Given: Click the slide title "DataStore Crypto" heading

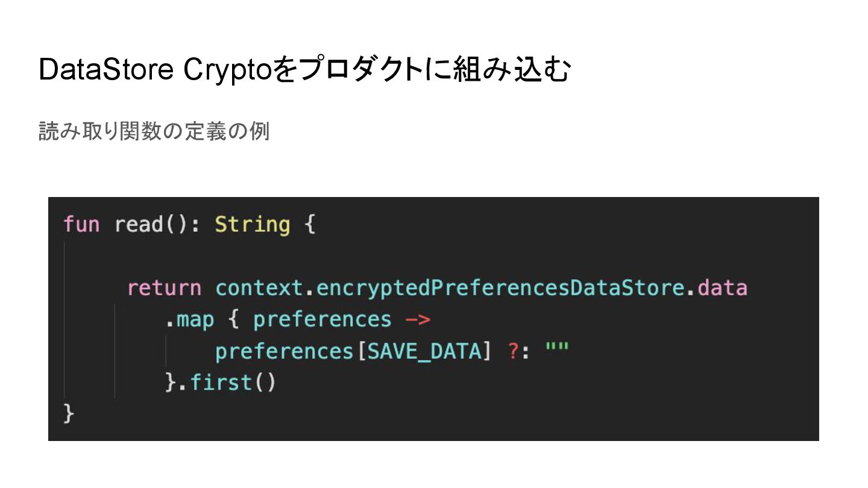Looking at the screenshot, I should tap(304, 70).
